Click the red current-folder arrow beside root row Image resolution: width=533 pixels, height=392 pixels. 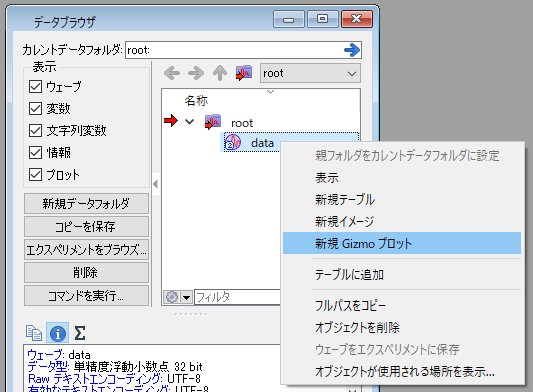coord(171,121)
